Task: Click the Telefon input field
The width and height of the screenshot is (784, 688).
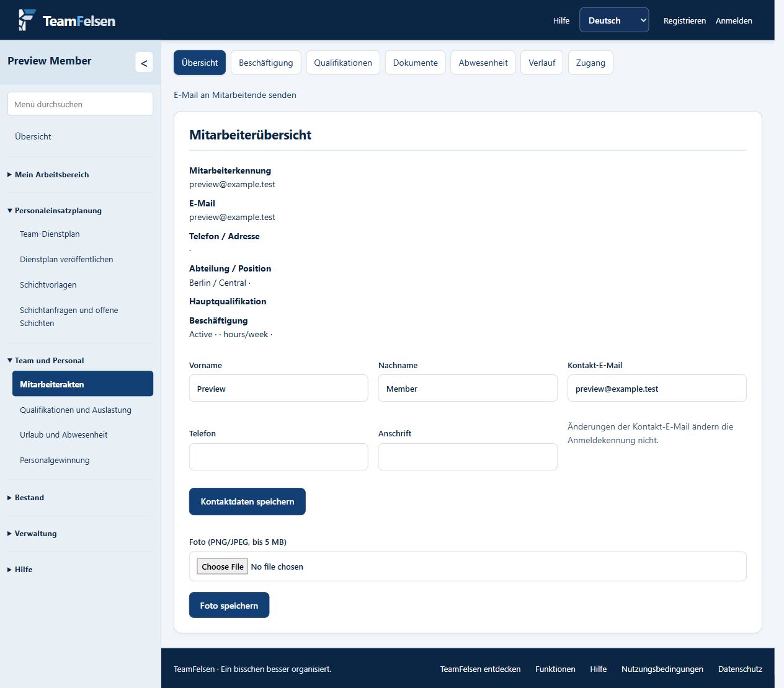Action: pyautogui.click(x=278, y=457)
